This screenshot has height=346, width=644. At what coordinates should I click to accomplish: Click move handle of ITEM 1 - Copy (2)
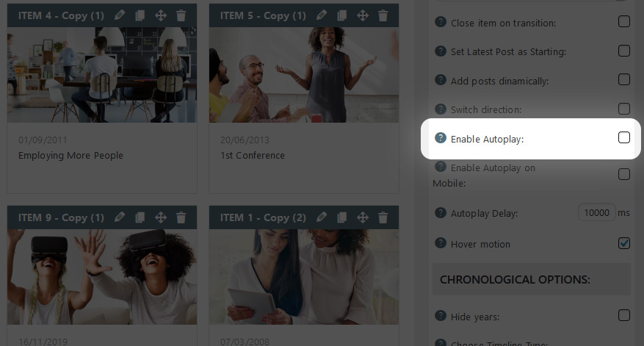point(362,217)
